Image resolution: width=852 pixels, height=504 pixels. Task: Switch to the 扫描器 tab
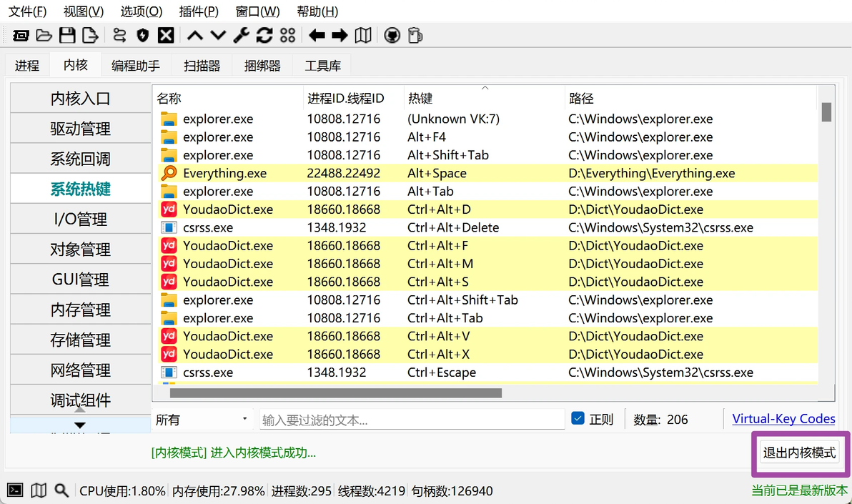[x=202, y=66]
